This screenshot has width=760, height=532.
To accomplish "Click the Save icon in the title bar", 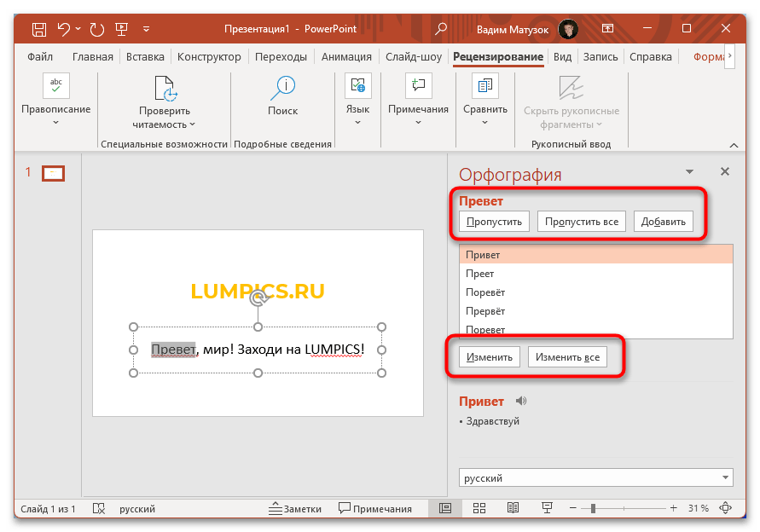I will 39,29.
